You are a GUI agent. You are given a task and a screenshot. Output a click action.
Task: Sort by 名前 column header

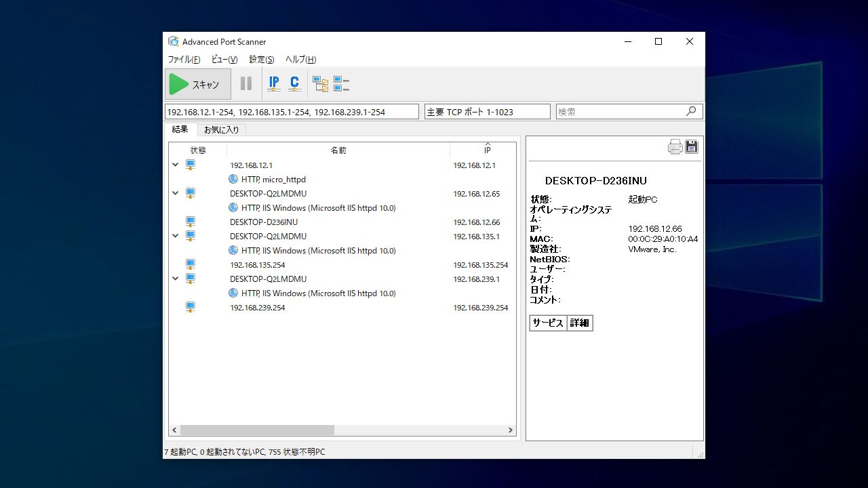[338, 150]
